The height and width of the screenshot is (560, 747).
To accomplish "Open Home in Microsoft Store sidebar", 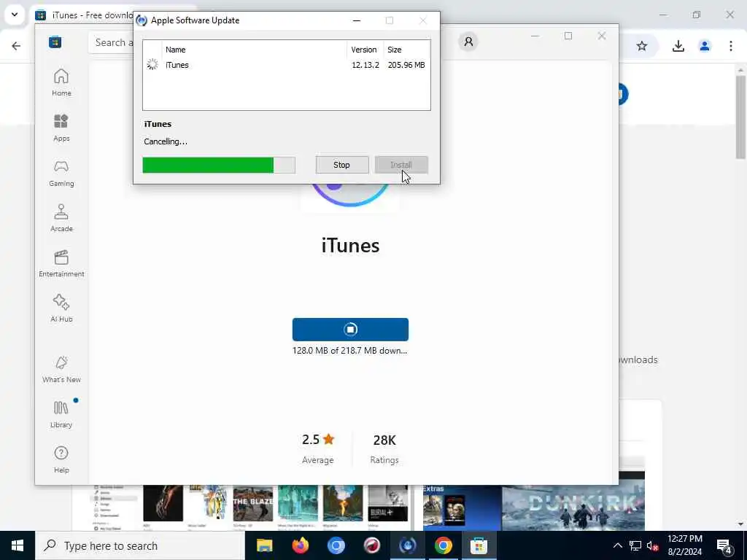I will point(61,83).
